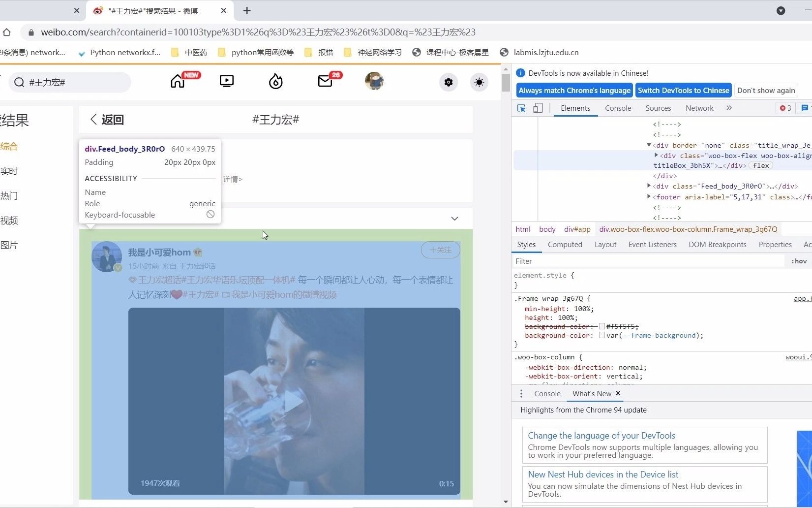Open the Weibo video section icon

227,81
